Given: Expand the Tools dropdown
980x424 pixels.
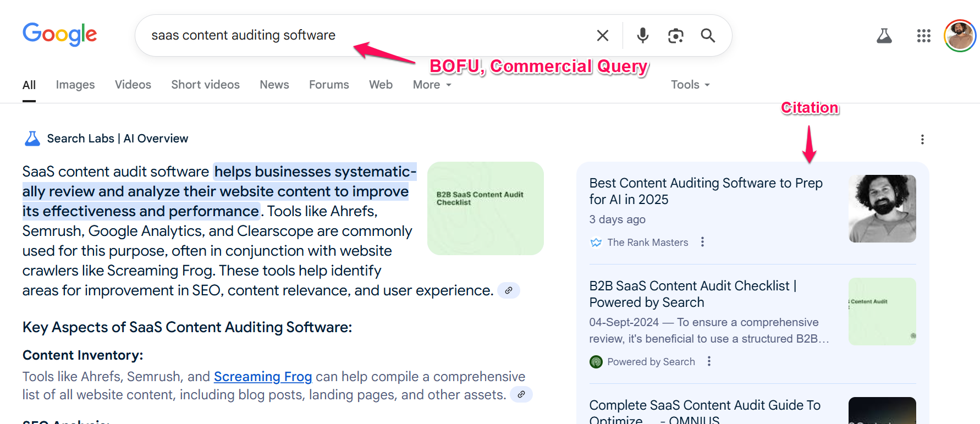Looking at the screenshot, I should pyautogui.click(x=690, y=85).
